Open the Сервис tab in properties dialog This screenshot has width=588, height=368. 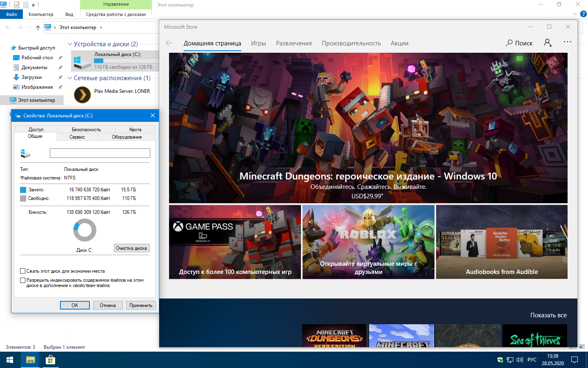[x=77, y=137]
